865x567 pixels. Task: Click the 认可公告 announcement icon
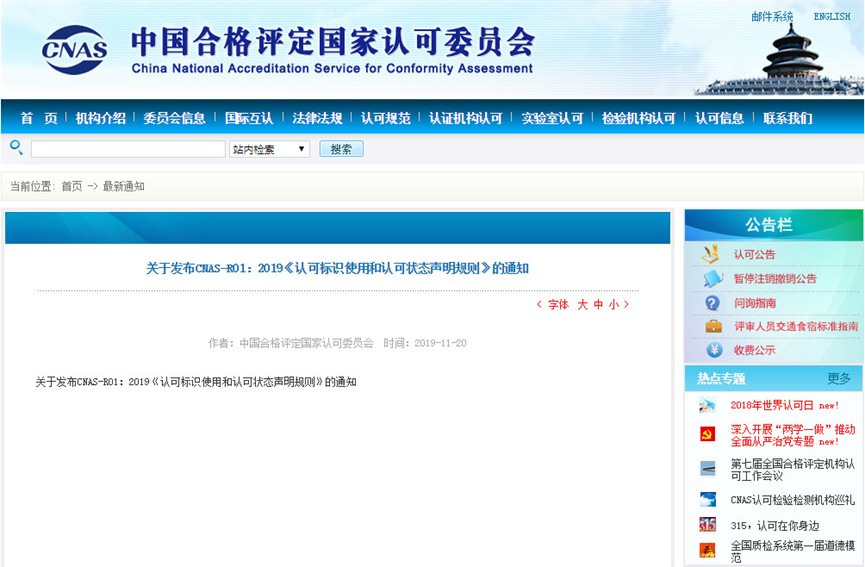pos(711,254)
